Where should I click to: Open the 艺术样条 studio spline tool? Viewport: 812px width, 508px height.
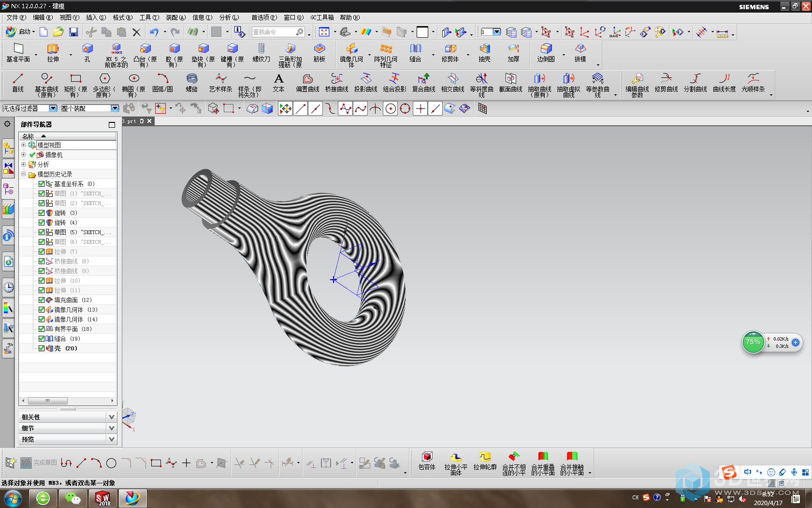(x=221, y=83)
